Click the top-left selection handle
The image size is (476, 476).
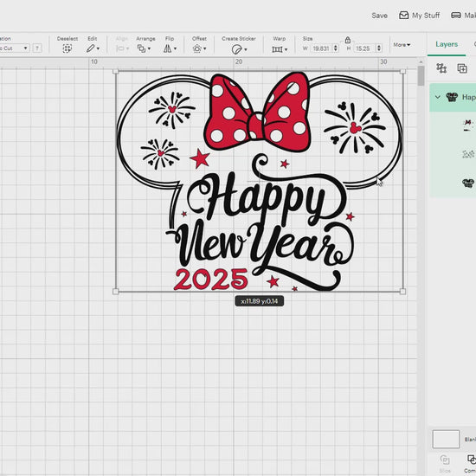click(115, 72)
